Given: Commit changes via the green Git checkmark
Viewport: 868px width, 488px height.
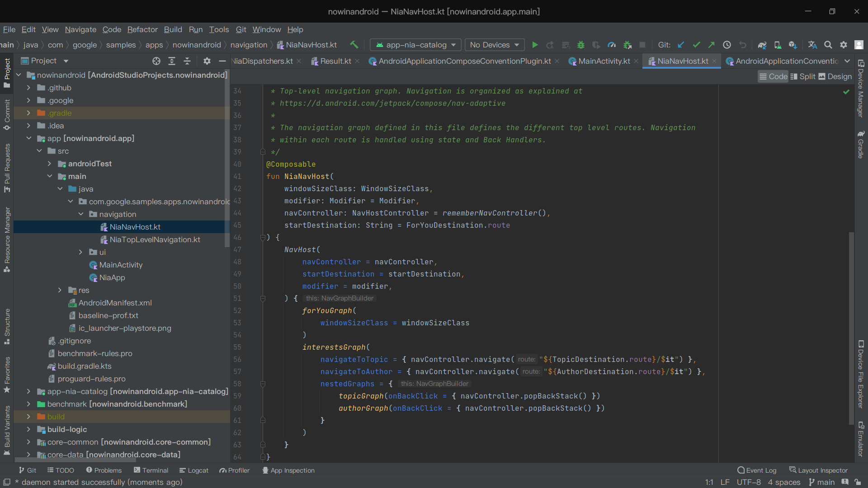Looking at the screenshot, I should point(697,45).
